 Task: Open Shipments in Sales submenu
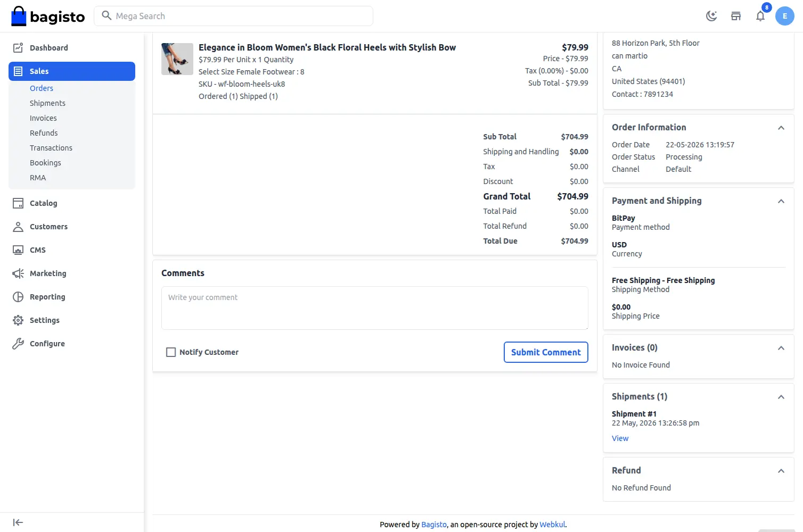point(47,103)
